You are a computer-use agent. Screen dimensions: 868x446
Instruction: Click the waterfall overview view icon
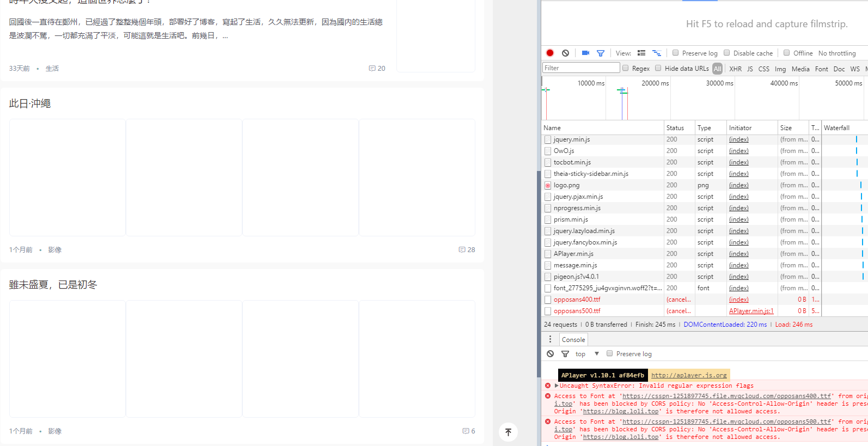pyautogui.click(x=657, y=53)
